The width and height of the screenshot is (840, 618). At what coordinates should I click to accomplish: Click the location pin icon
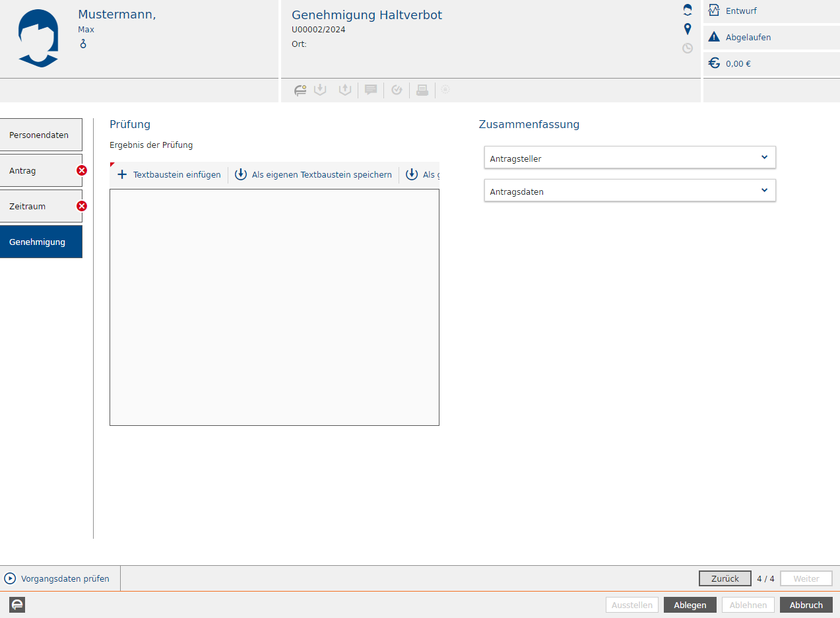coord(688,29)
